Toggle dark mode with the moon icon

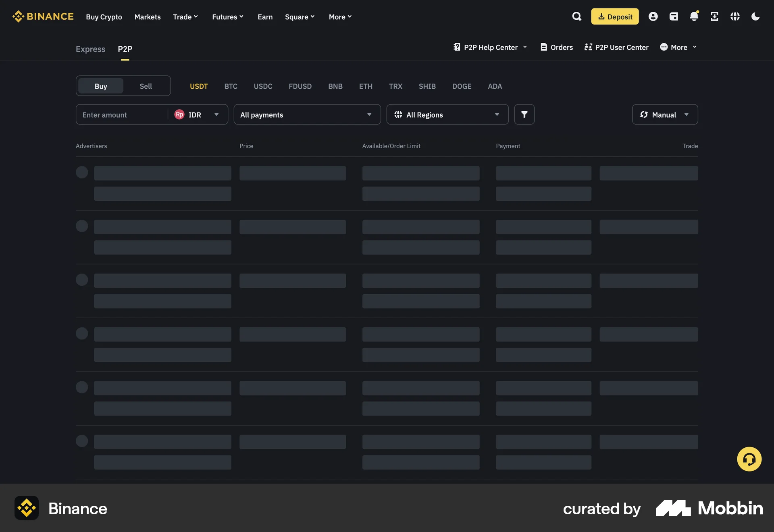pyautogui.click(x=755, y=17)
